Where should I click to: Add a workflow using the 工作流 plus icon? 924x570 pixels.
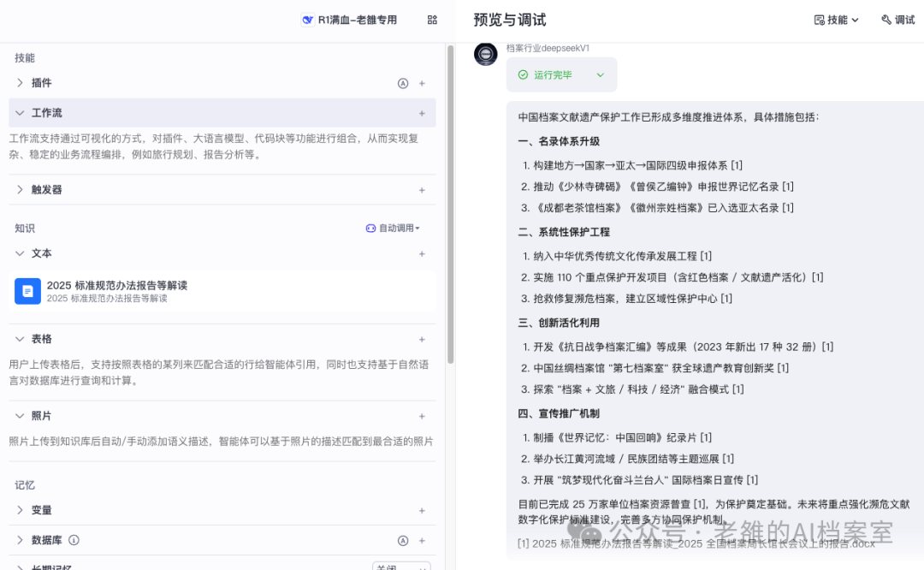click(x=422, y=113)
